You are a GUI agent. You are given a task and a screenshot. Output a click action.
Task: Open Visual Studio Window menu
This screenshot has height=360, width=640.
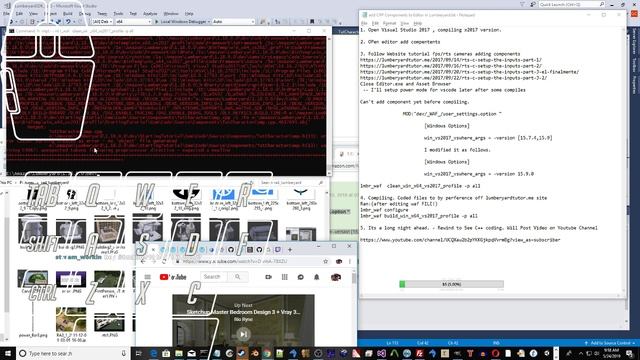[x=171, y=13]
